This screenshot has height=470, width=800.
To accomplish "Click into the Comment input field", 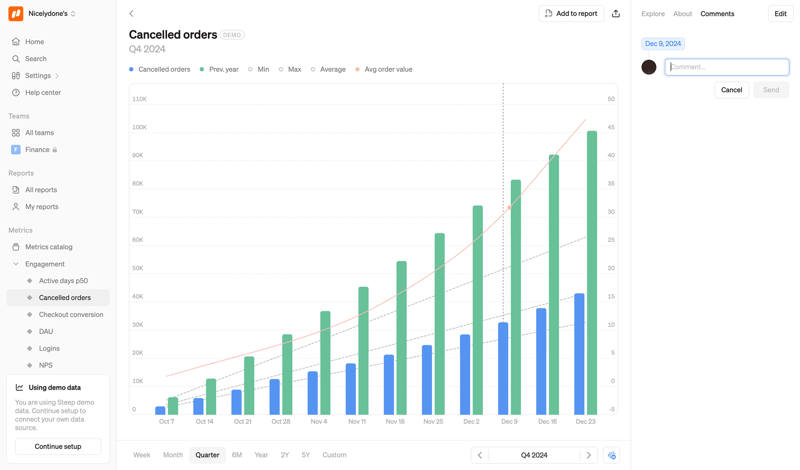I will point(727,67).
